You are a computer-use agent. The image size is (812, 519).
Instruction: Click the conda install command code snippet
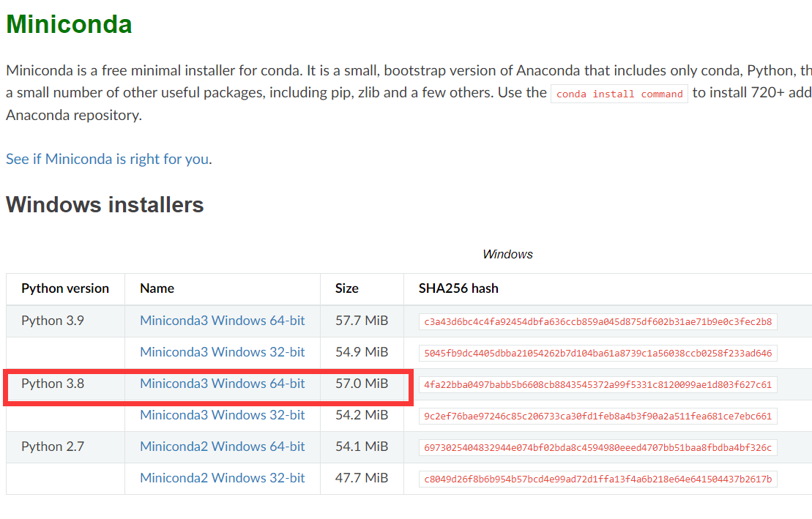(x=619, y=94)
